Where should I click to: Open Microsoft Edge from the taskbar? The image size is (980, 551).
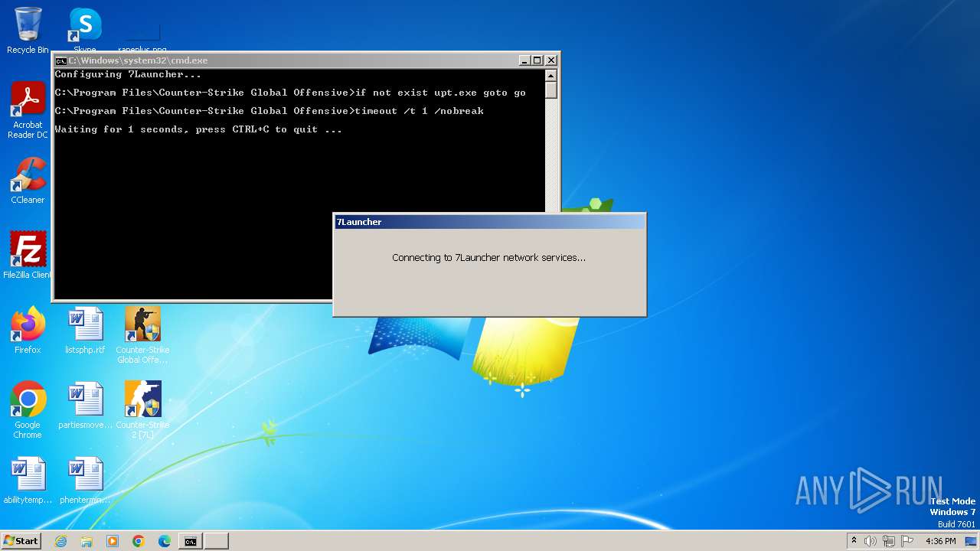[x=165, y=541]
